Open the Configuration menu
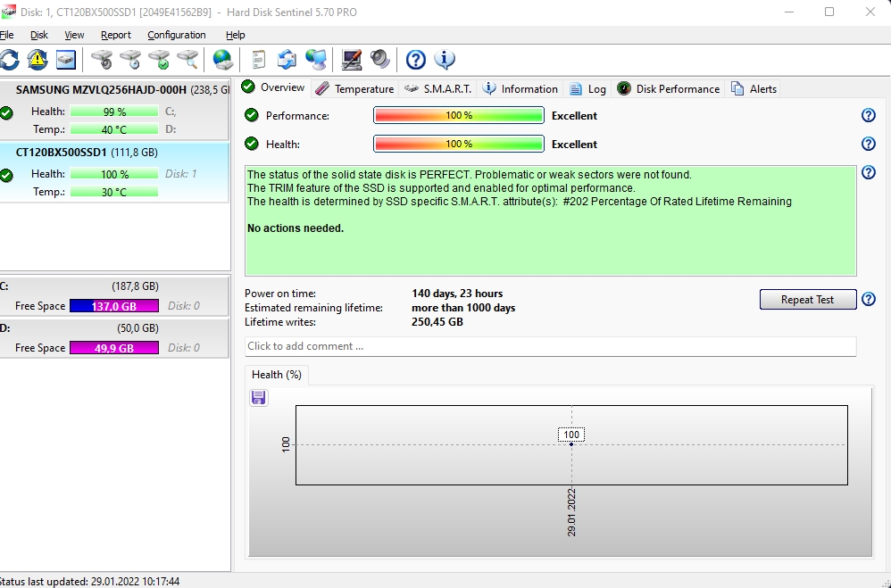This screenshot has width=891, height=588. click(x=177, y=35)
